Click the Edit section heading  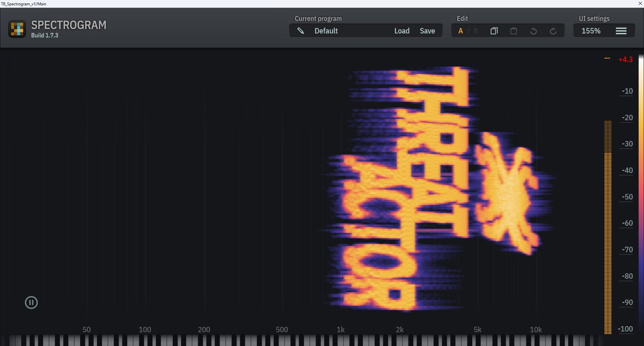(462, 18)
